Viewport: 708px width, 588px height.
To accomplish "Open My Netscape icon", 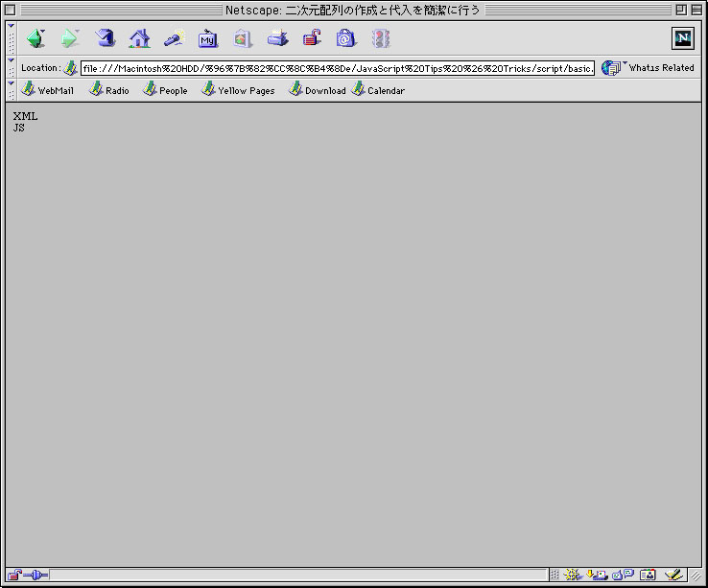I will click(x=208, y=38).
